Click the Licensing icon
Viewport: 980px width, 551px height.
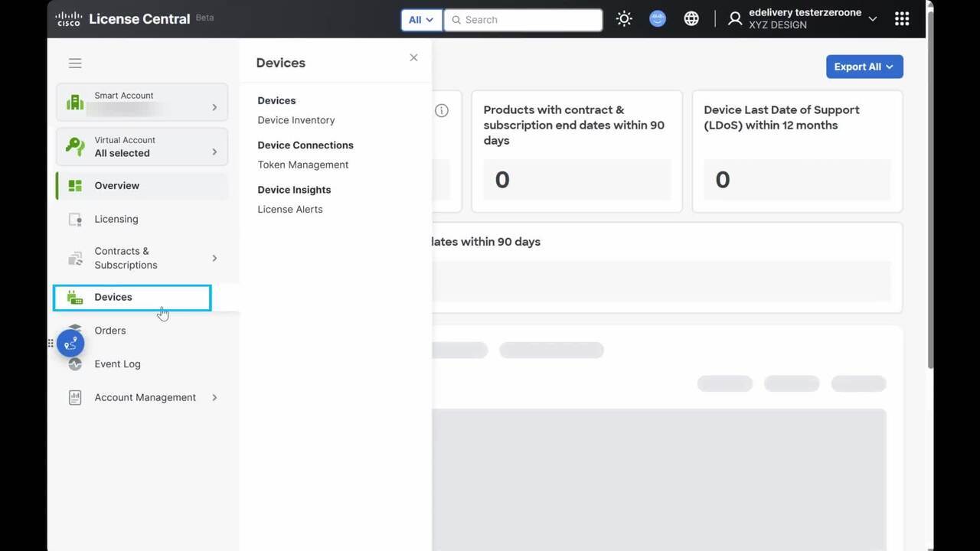click(x=75, y=220)
